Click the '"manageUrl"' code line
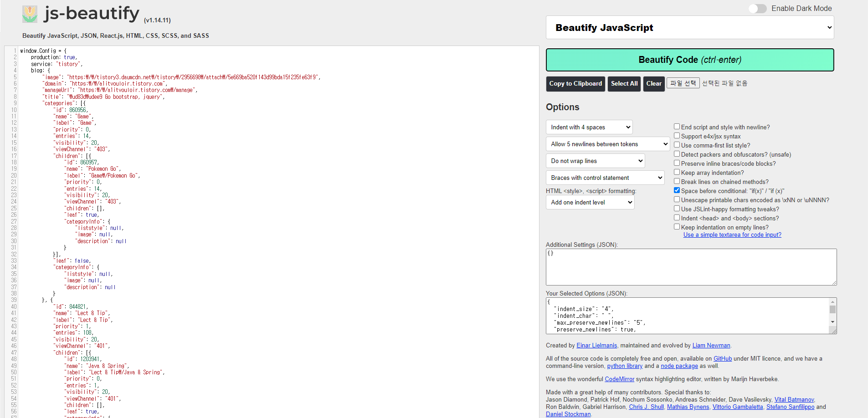 120,90
